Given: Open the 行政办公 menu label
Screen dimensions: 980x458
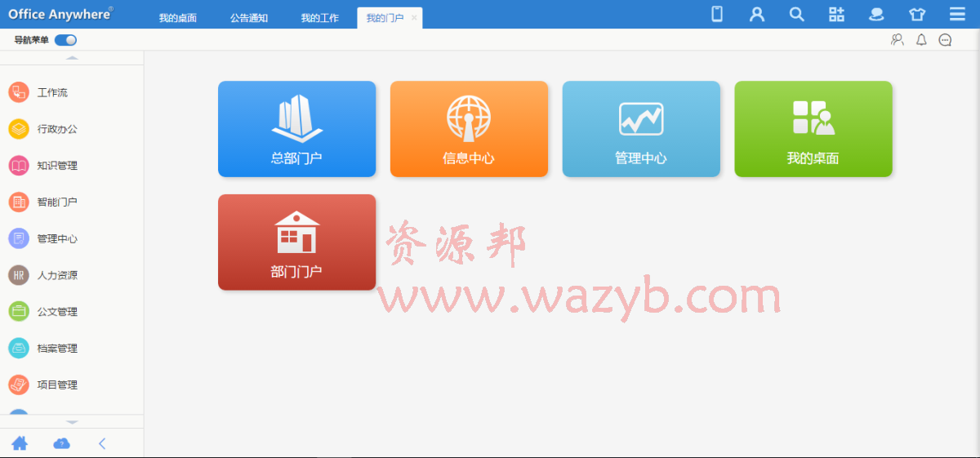Looking at the screenshot, I should pyautogui.click(x=57, y=129).
